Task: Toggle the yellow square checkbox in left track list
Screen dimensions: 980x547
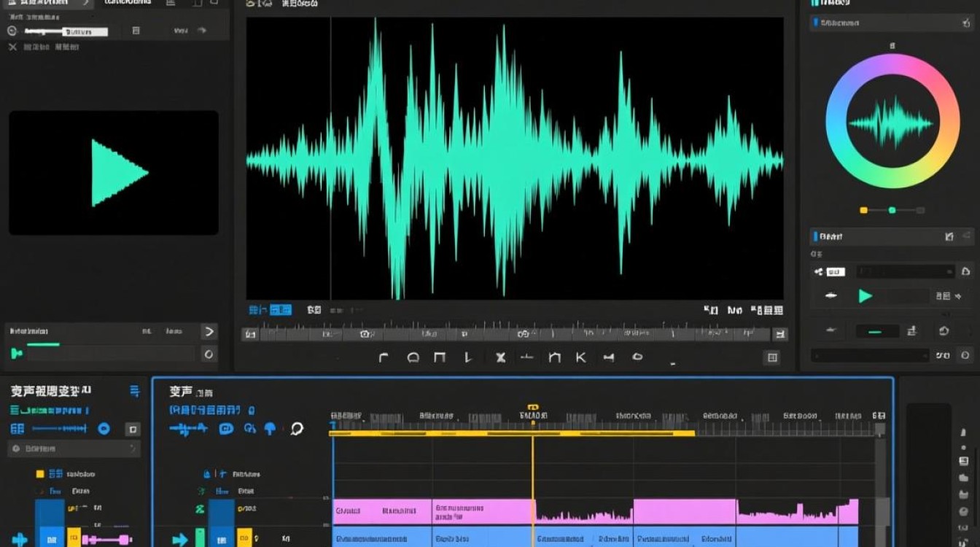Action: click(x=40, y=474)
